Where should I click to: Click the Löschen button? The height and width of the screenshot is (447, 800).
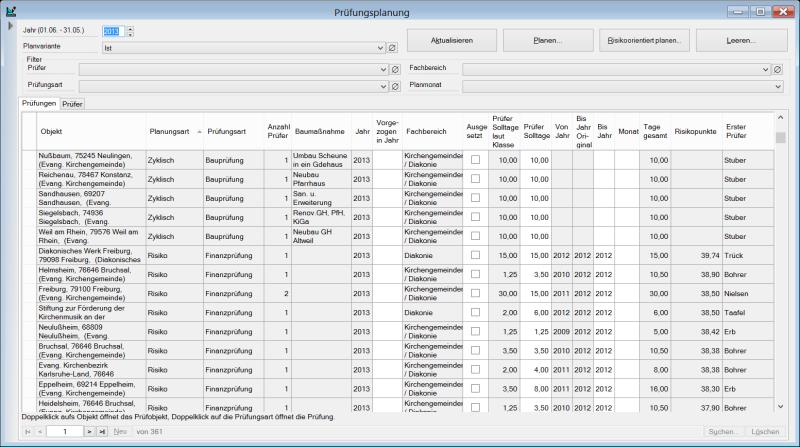[x=765, y=432]
